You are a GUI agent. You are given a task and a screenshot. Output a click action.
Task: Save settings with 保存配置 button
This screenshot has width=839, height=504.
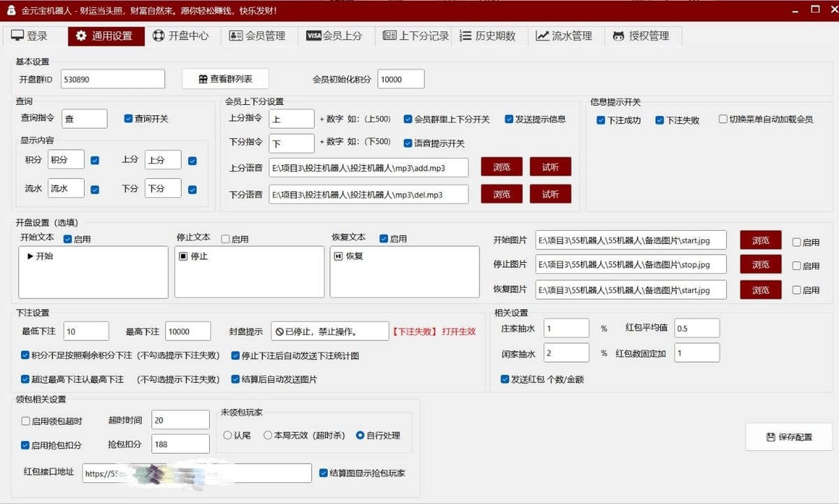coord(789,437)
